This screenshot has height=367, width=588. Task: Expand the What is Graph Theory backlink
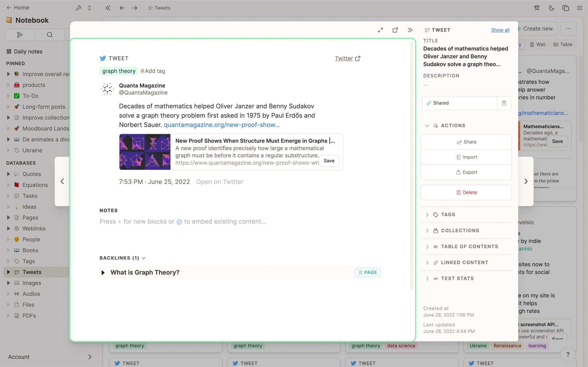103,272
